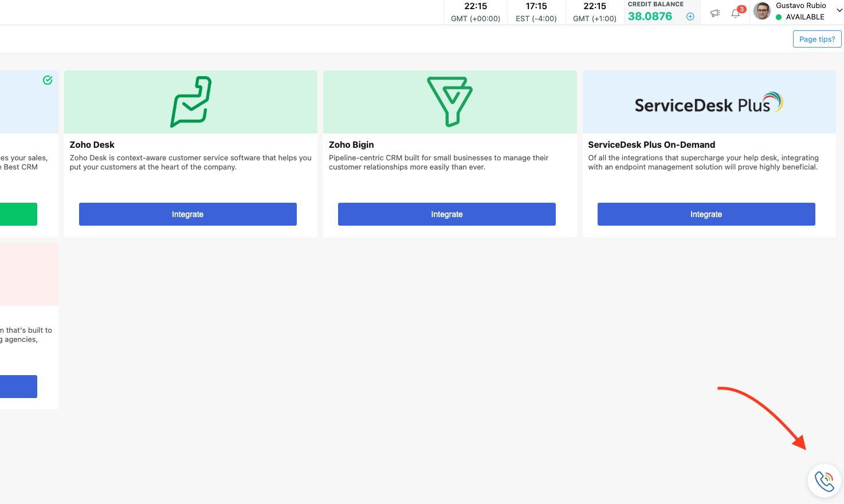Open the announcements megaphone icon
Viewport: 844px width, 504px height.
[x=715, y=13]
